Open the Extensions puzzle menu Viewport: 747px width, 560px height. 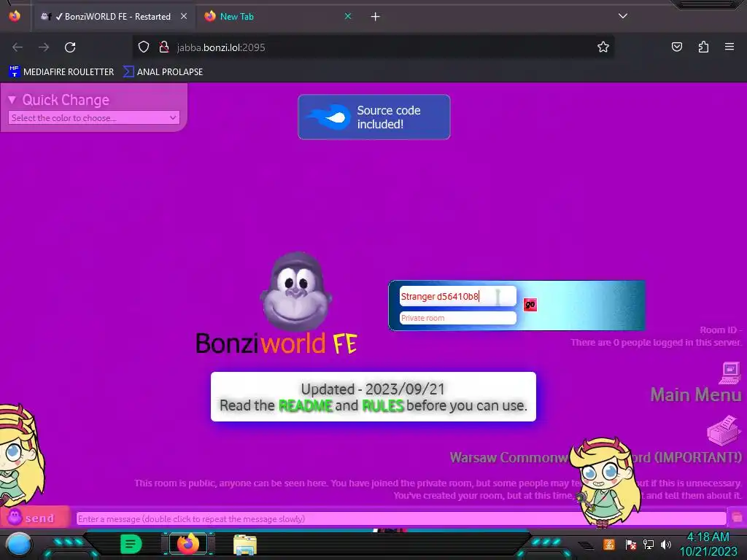(703, 47)
